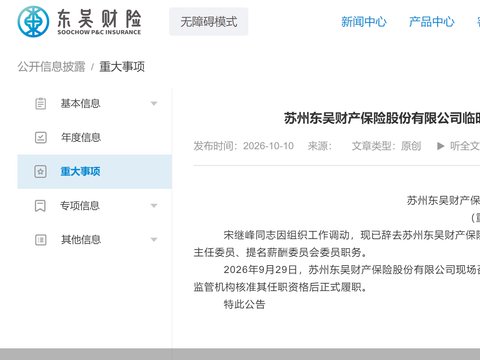Click the 其他信息 list icon
Viewport: 480px width, 360px height.
pos(41,240)
